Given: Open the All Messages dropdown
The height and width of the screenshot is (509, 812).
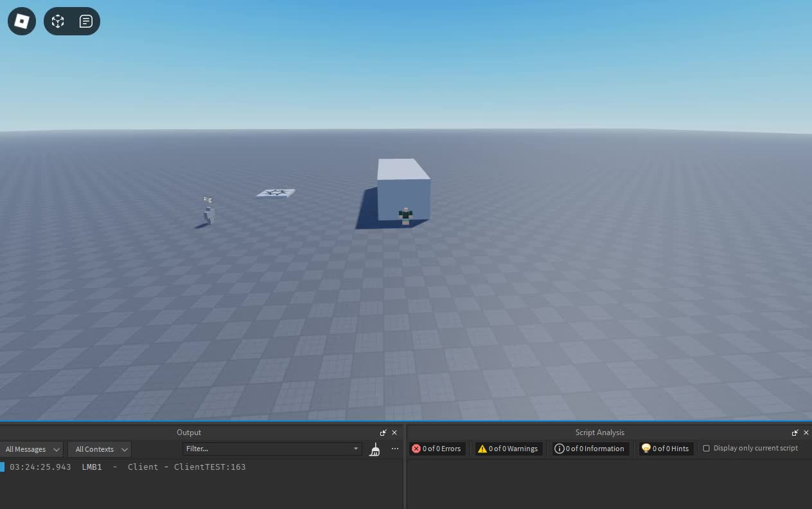Looking at the screenshot, I should pyautogui.click(x=32, y=449).
